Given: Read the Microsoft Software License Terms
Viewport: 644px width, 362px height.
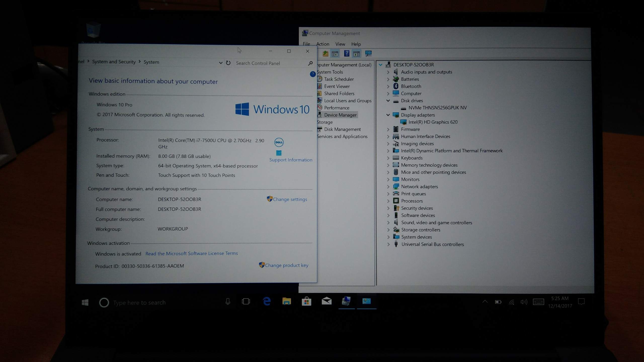Looking at the screenshot, I should coord(191,253).
